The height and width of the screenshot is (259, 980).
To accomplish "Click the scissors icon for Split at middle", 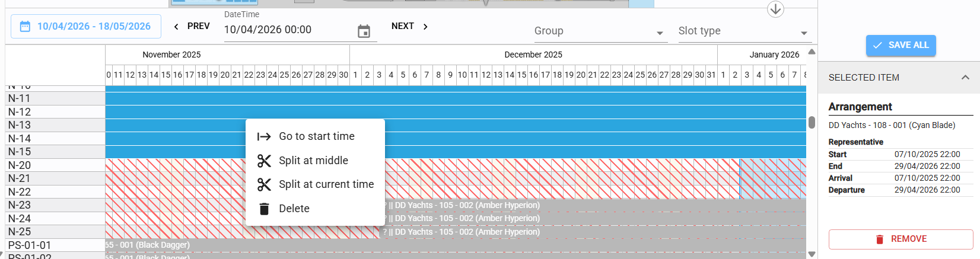I will [x=264, y=161].
